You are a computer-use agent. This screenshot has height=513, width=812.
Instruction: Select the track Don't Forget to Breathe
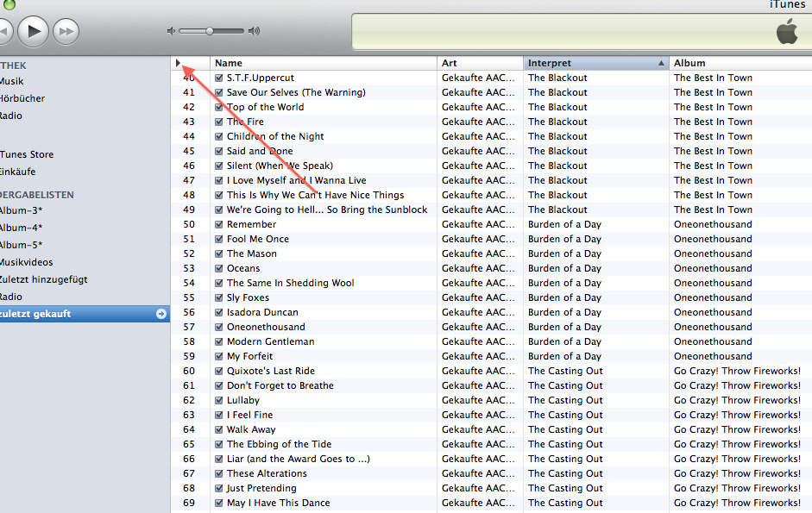(280, 385)
